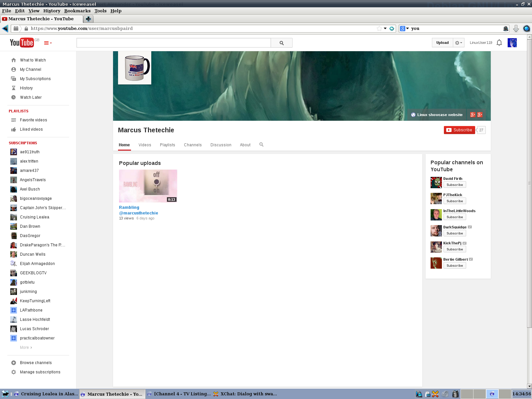This screenshot has width=532, height=399.
Task: Open the Bookmarks menu
Action: coord(77,11)
